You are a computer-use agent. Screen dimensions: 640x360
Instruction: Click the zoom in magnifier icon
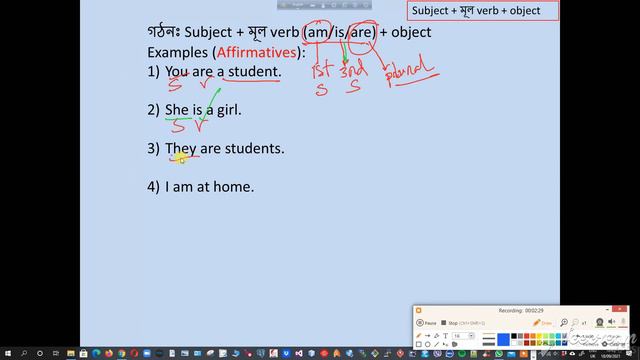pos(564,322)
